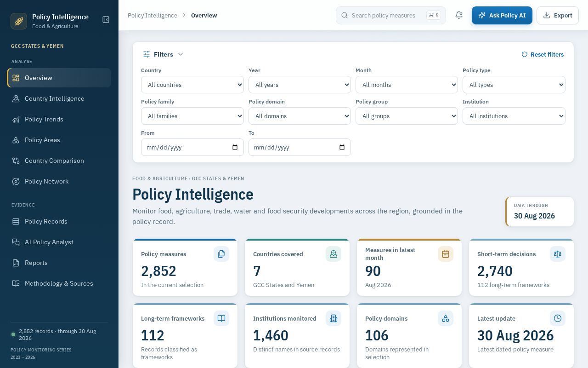588x368 pixels.
Task: Open the Policy group dropdown
Action: [407, 116]
